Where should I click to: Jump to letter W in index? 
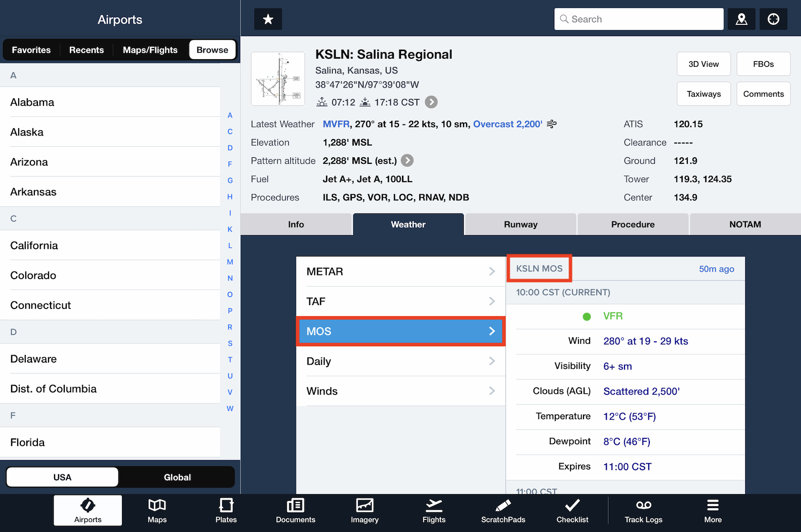(230, 409)
